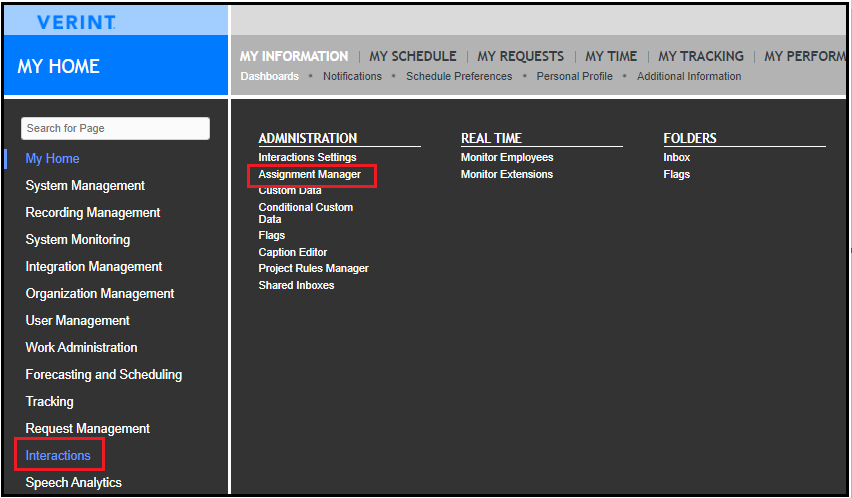
Task: Open Caption Editor link
Action: tap(293, 253)
